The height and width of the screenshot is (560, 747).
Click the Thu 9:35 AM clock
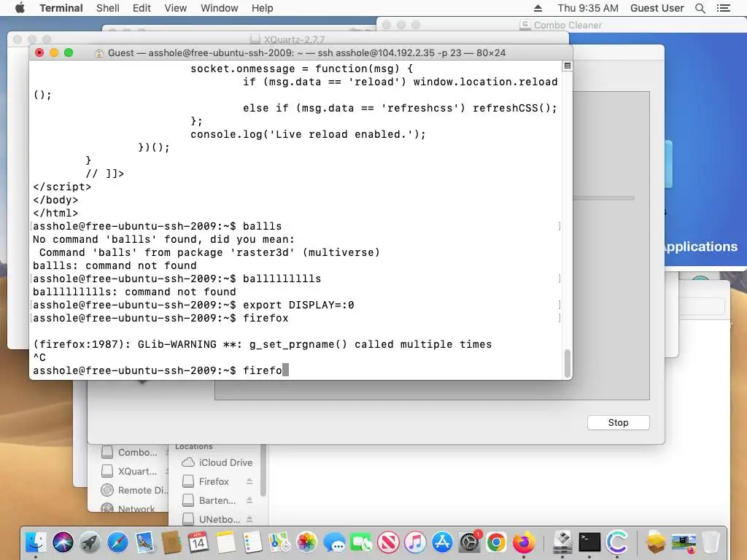pyautogui.click(x=588, y=8)
